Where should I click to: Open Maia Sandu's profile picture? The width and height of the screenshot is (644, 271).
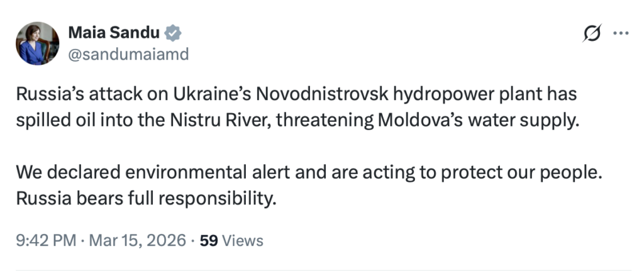37,43
